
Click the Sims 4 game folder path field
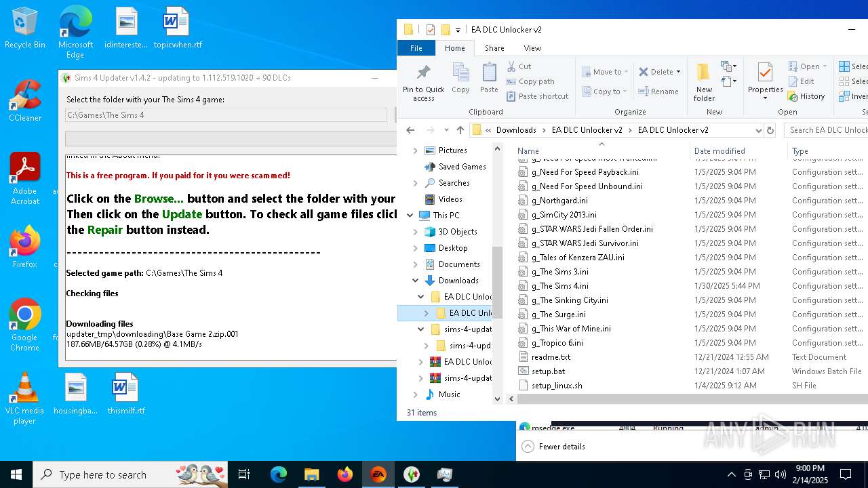(x=226, y=115)
